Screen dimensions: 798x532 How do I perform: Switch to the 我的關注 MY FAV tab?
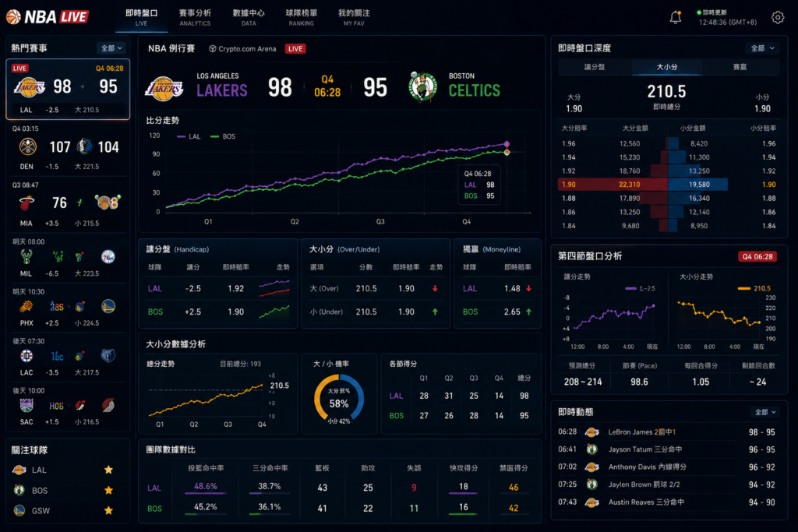coord(355,17)
